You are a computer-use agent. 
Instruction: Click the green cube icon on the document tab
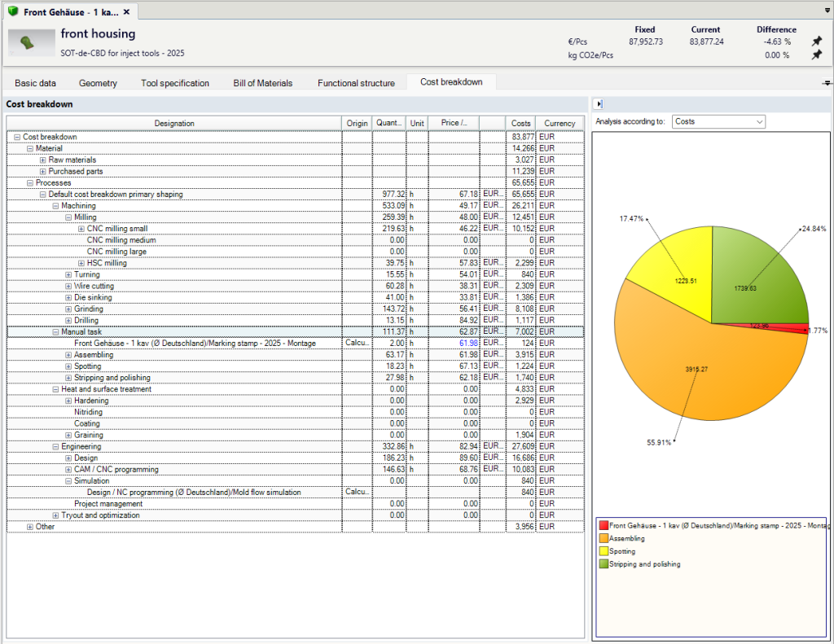click(x=13, y=11)
